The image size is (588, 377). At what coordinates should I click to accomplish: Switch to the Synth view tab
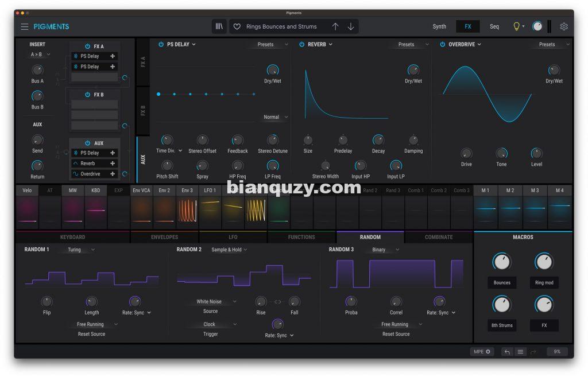[x=439, y=26]
